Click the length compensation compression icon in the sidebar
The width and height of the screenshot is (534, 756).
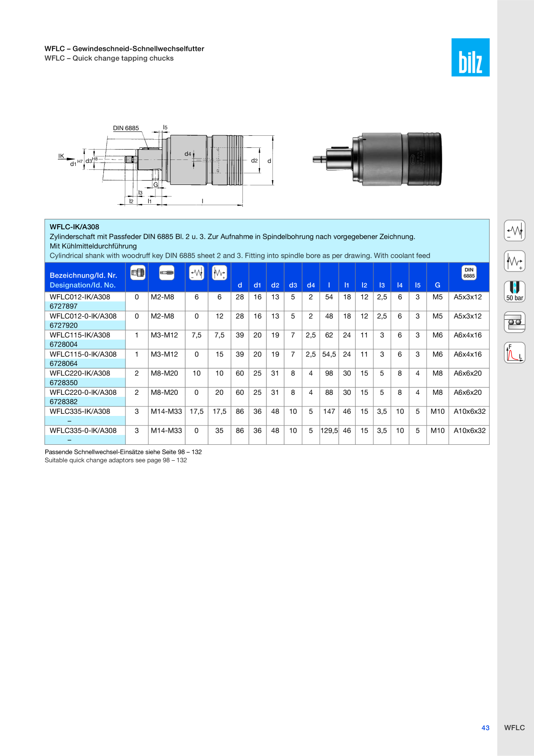(515, 231)
